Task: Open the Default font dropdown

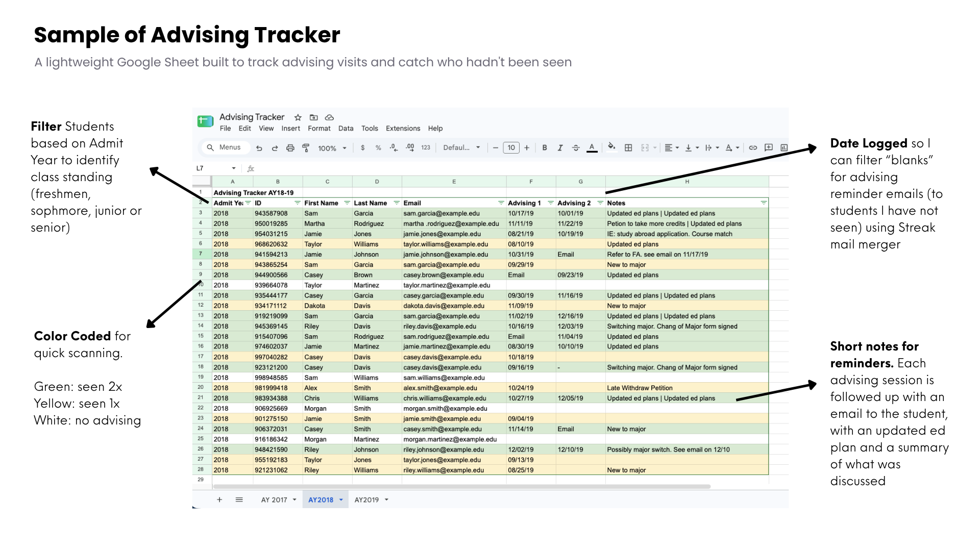Action: click(x=462, y=148)
